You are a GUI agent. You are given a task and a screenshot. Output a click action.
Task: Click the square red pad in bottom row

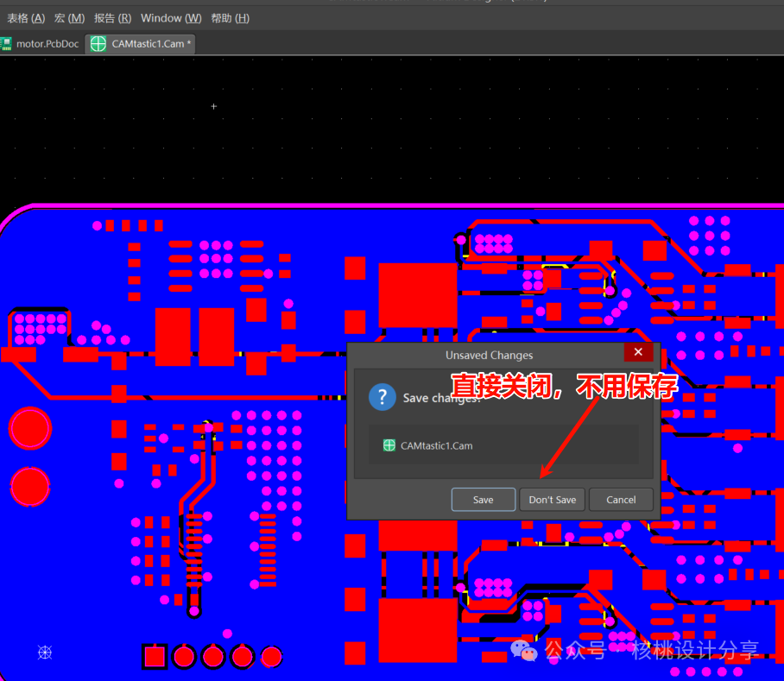[155, 657]
